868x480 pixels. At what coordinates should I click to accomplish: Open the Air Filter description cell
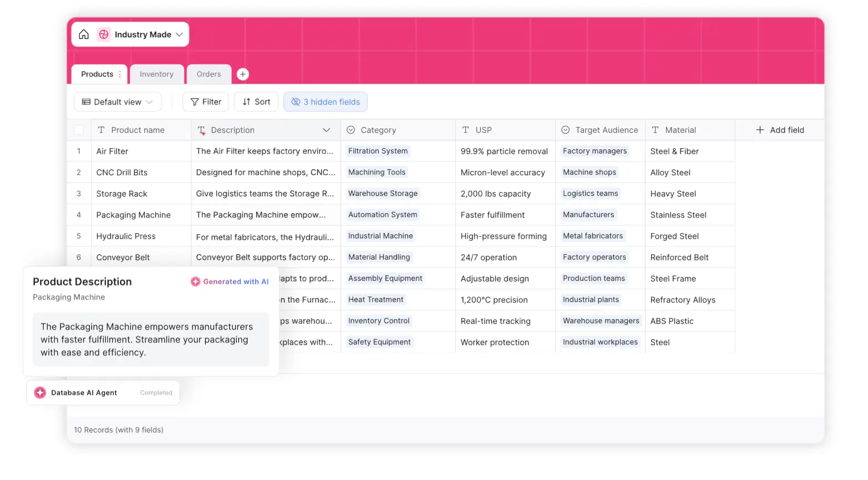[266, 151]
